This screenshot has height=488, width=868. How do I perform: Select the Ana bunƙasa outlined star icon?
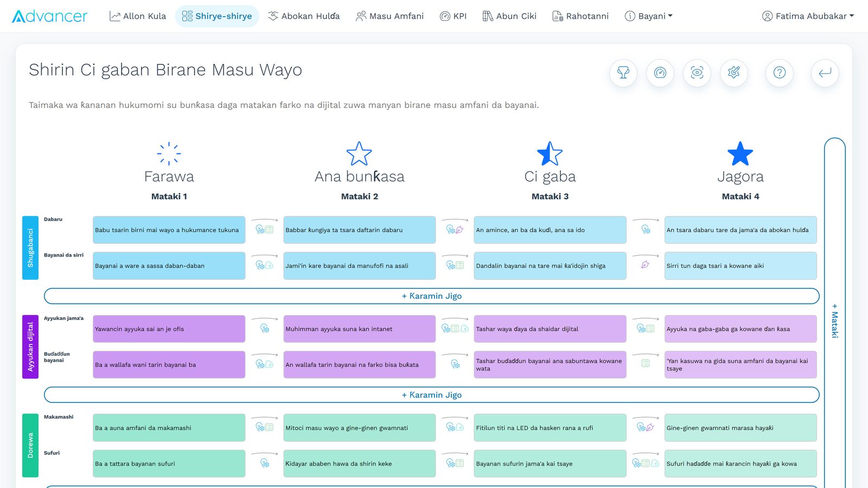coord(359,153)
